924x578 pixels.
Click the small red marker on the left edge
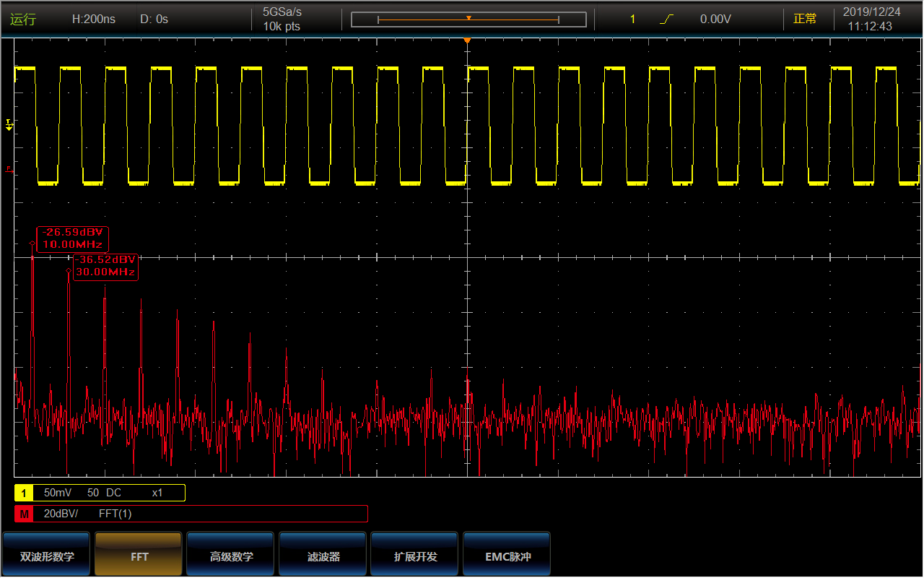click(x=9, y=168)
